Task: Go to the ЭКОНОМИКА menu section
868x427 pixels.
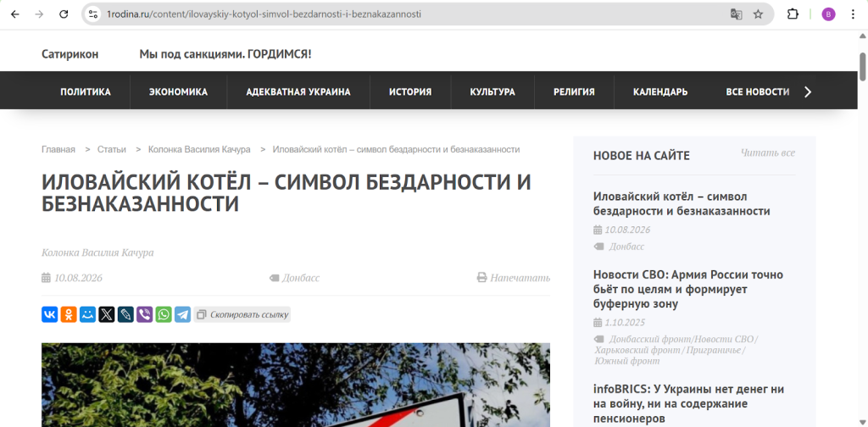Action: click(x=178, y=91)
